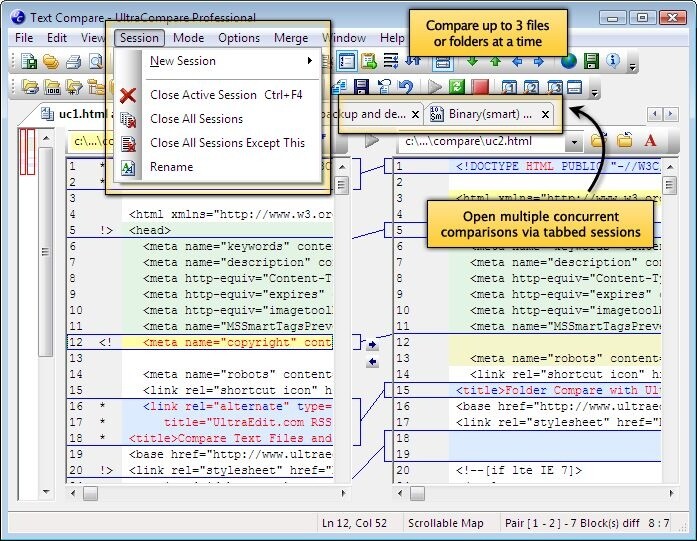The image size is (697, 541).
Task: Click the green down-arrow next difference icon
Action: click(x=471, y=62)
